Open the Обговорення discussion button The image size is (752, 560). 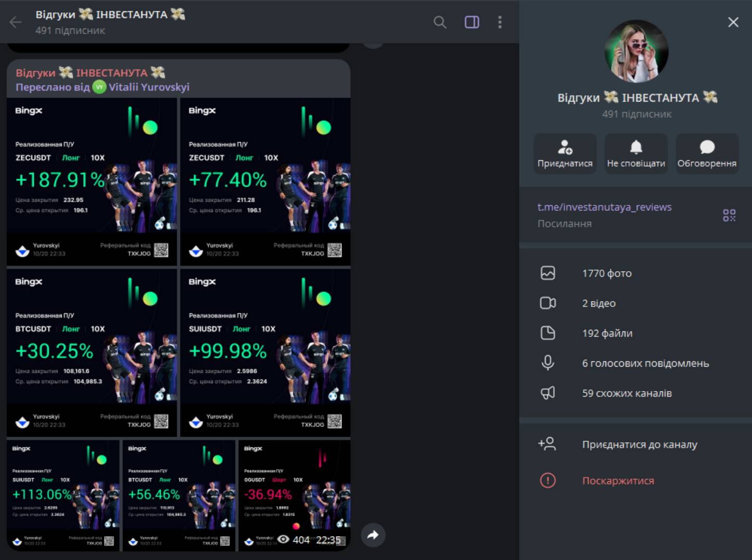[706, 153]
